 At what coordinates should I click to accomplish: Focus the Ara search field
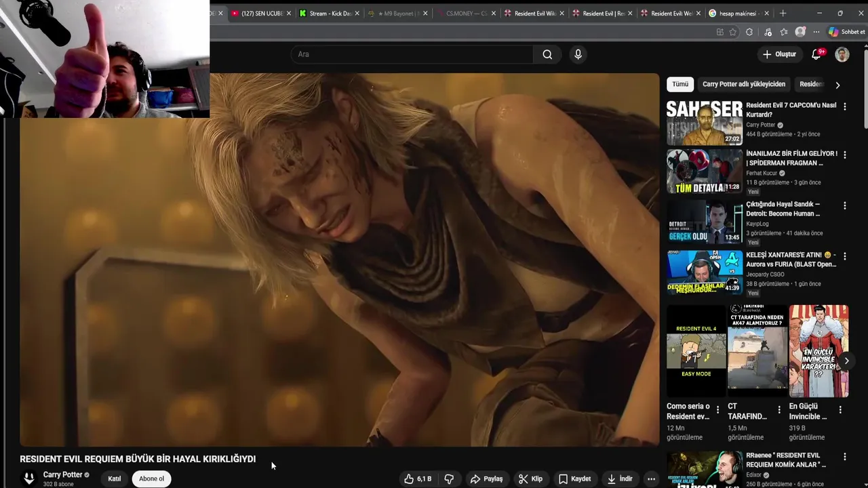tap(412, 54)
